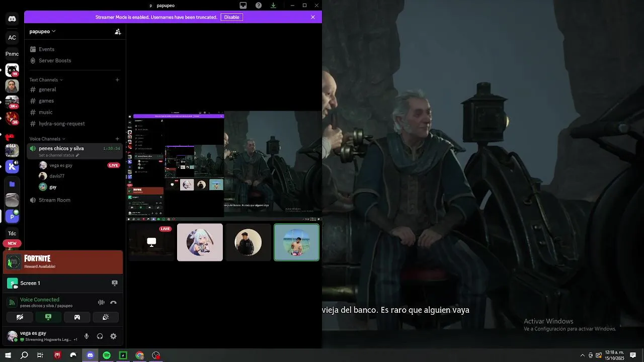Dismiss the Streamer Mode banner
Viewport: 644px width, 362px height.
(313, 17)
